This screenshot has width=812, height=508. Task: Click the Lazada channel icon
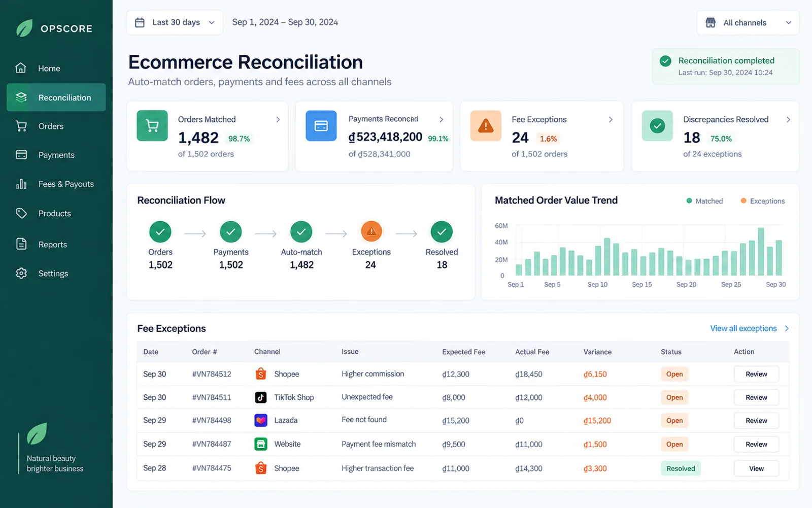tap(261, 420)
